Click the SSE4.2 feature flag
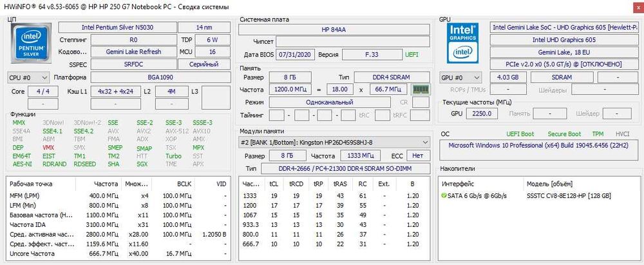 click(84, 132)
